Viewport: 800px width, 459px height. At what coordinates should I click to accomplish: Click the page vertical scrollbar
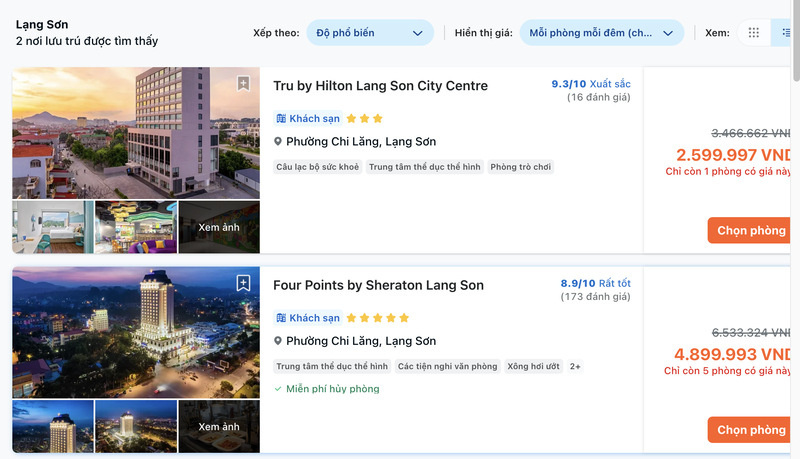pos(795,40)
